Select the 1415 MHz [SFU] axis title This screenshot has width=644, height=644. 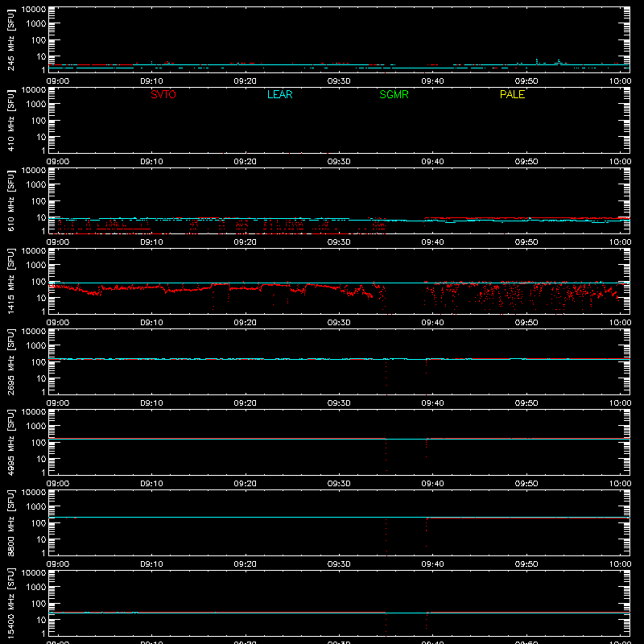[x=11, y=281]
